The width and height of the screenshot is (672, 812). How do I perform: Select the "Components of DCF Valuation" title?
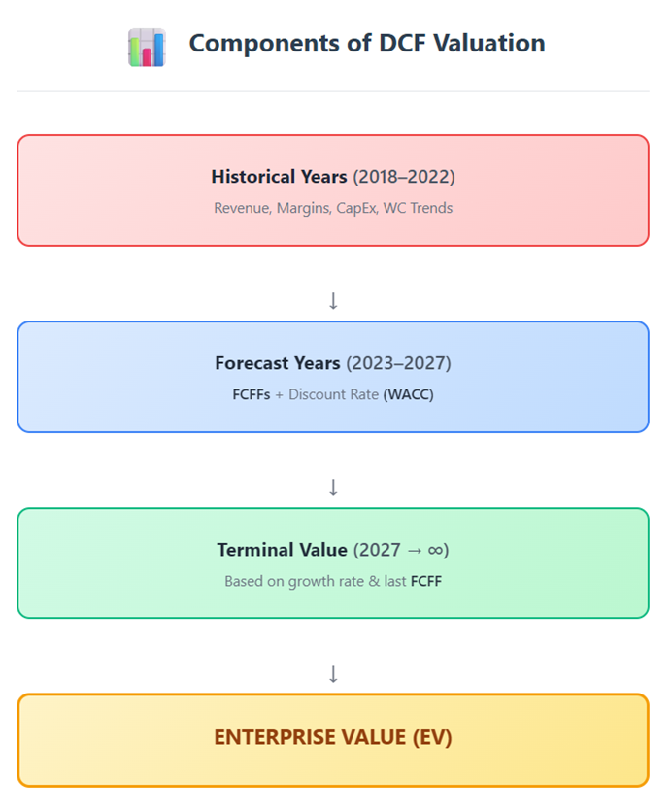click(x=366, y=44)
